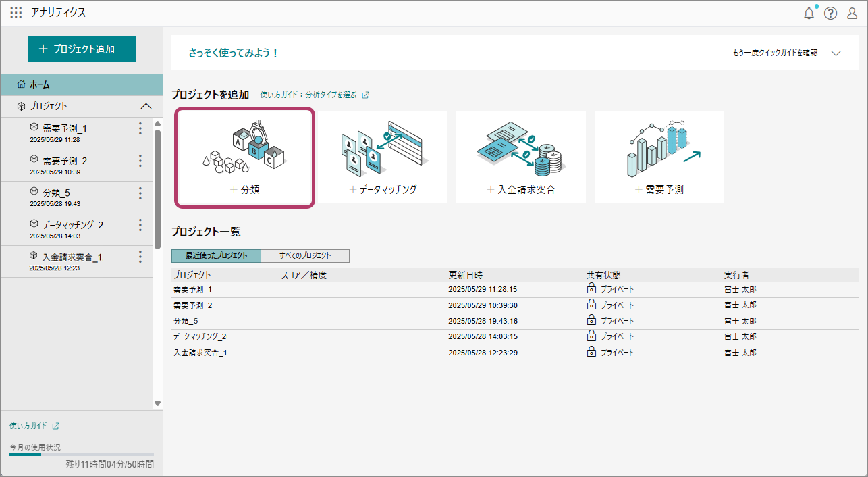
Task: Open 分類_5 in the project table
Action: tap(186, 321)
